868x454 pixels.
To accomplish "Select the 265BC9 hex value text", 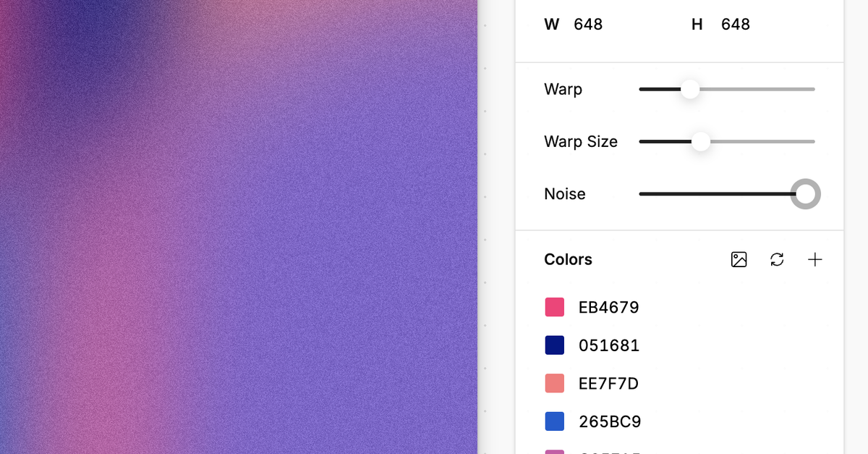I will pos(610,421).
